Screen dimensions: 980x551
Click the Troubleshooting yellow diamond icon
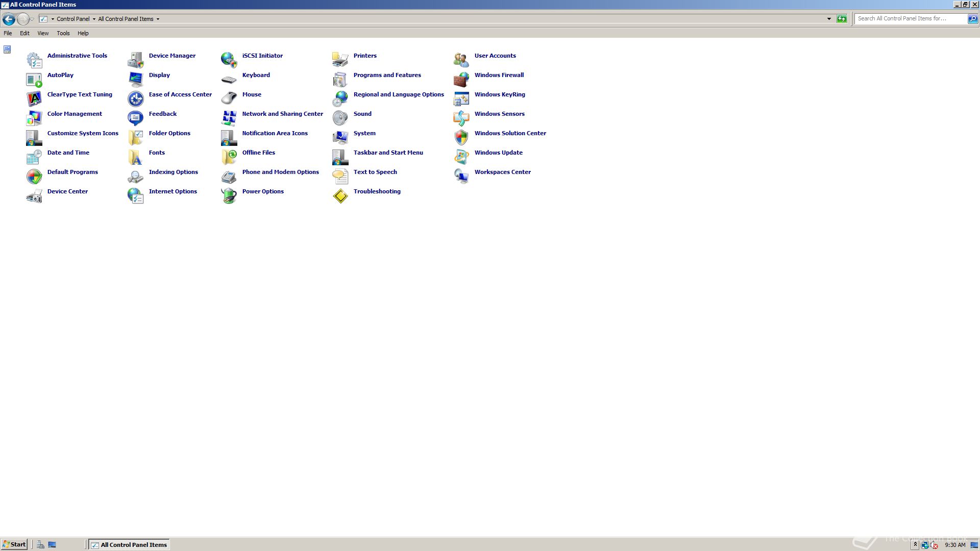(340, 195)
